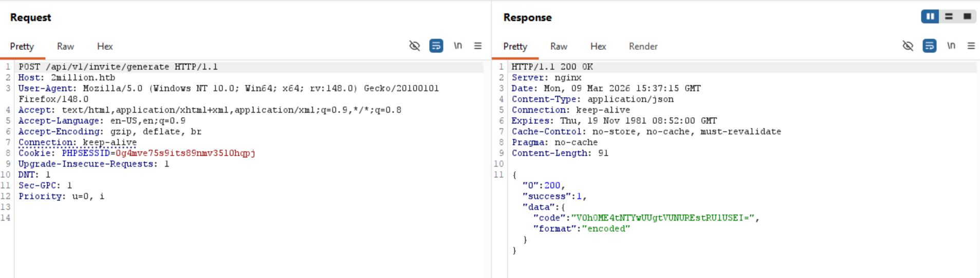Click the HTTP/1.1 200 OK status line
This screenshot has width=980, height=278.
tap(552, 67)
